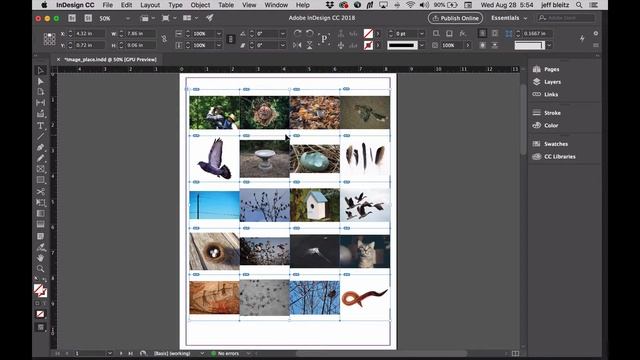Click the GPU performance rocket icon
Screen dimensions: 640x360
coord(209,18)
